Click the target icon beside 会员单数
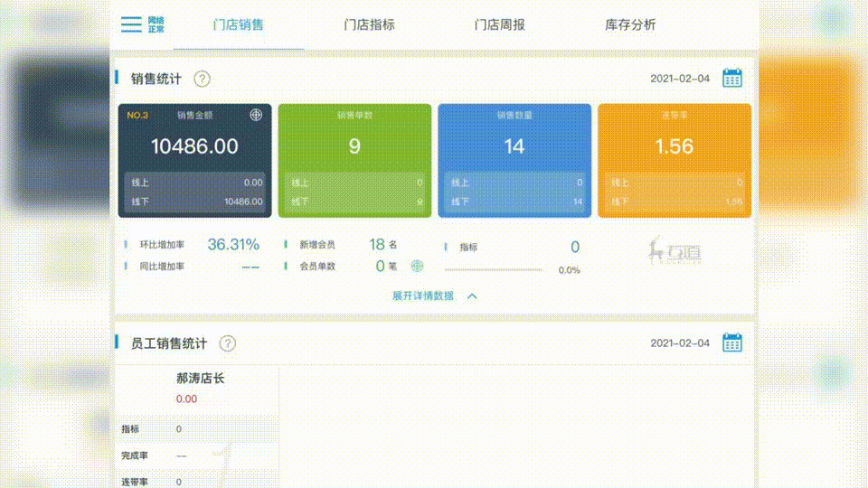The width and height of the screenshot is (868, 488). (417, 266)
